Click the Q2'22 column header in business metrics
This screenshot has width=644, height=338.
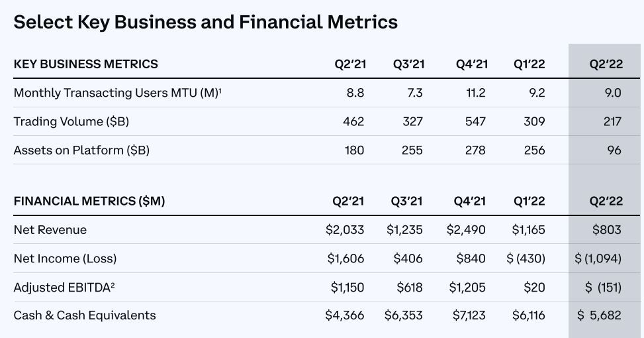(x=606, y=64)
